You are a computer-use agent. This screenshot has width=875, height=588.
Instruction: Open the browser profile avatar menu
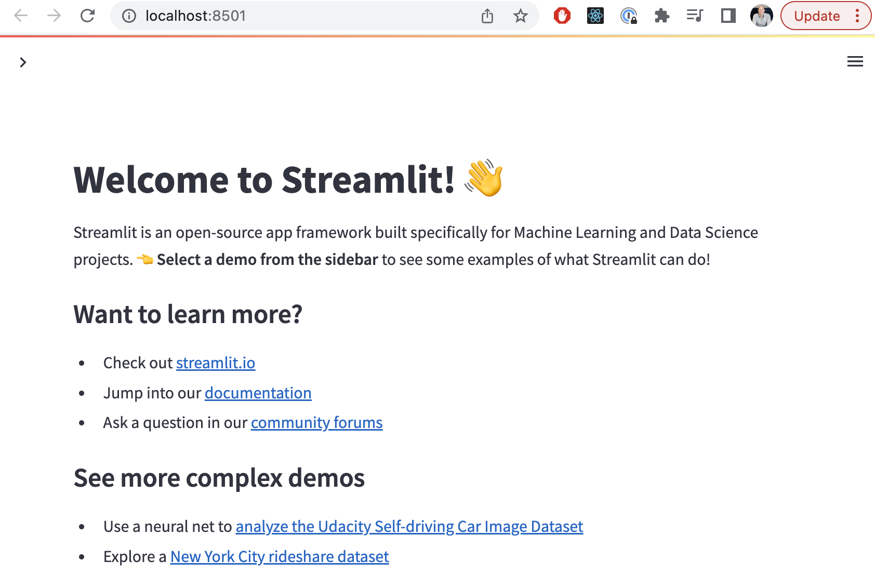point(762,16)
